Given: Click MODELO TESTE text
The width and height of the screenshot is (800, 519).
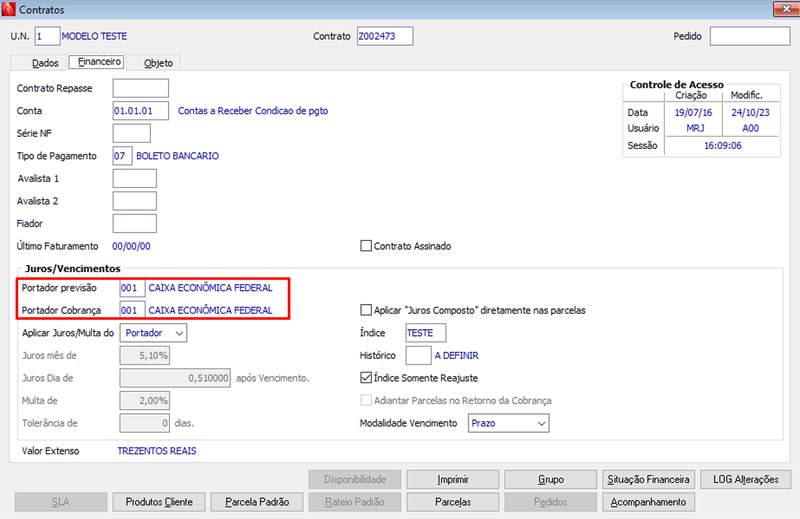Looking at the screenshot, I should [x=94, y=36].
